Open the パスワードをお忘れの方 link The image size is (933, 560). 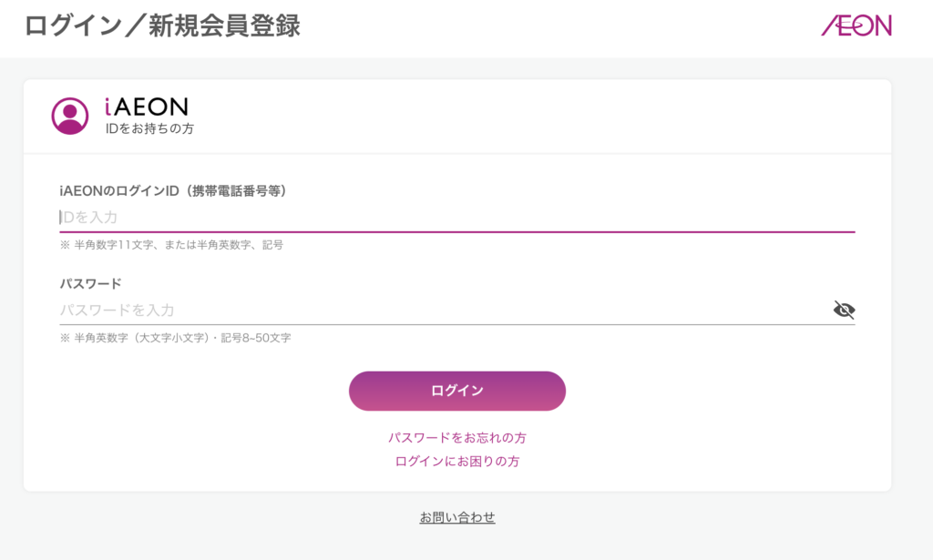(457, 438)
